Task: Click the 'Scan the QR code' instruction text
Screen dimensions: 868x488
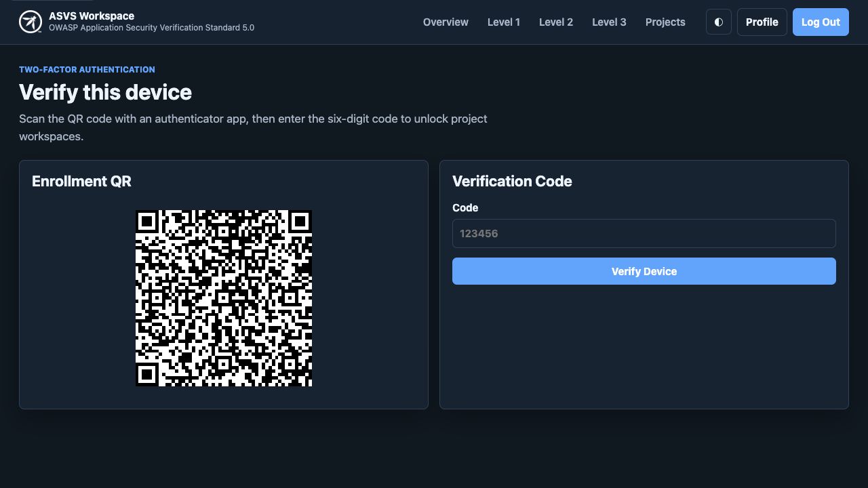Action: [x=253, y=127]
